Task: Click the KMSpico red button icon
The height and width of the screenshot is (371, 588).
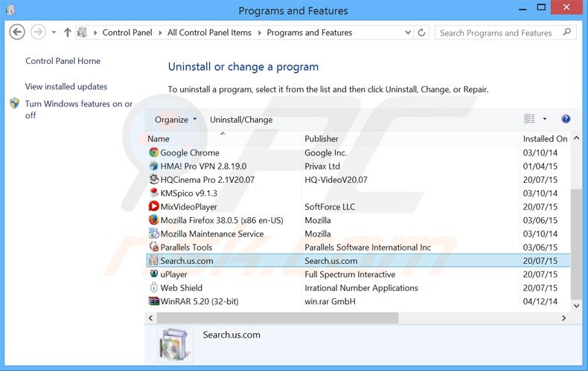Action: click(x=154, y=193)
